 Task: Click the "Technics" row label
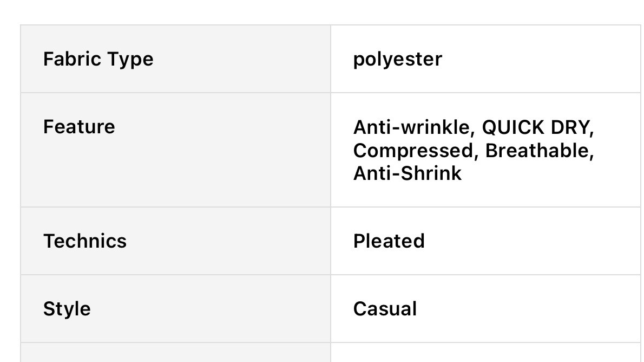pyautogui.click(x=85, y=241)
